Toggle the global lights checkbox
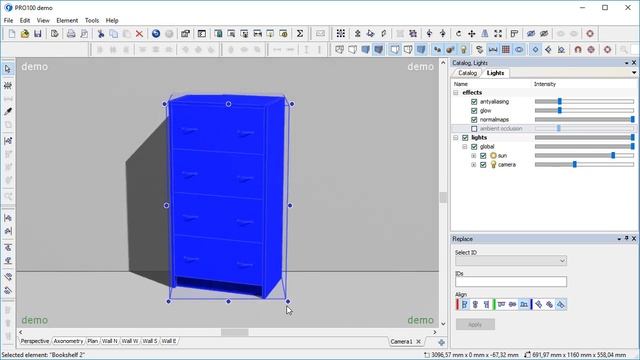This screenshot has height=360, width=640. click(x=474, y=147)
